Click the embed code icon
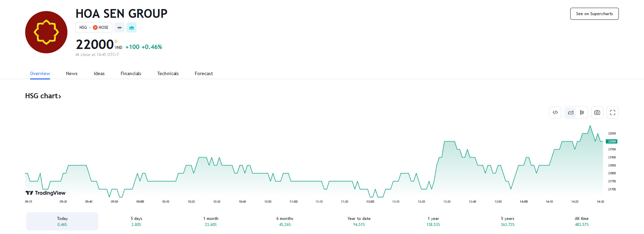644x234 pixels. (555, 113)
